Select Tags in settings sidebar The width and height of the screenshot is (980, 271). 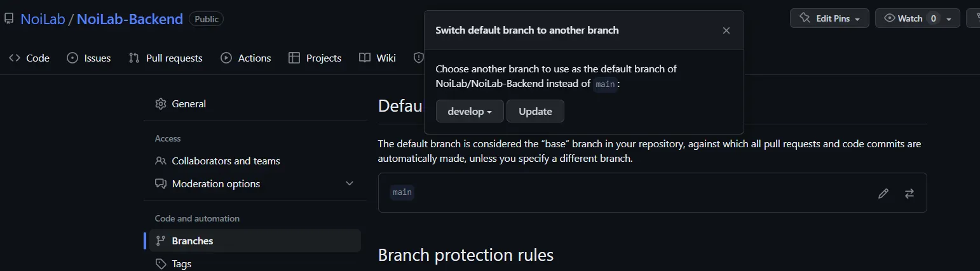181,263
